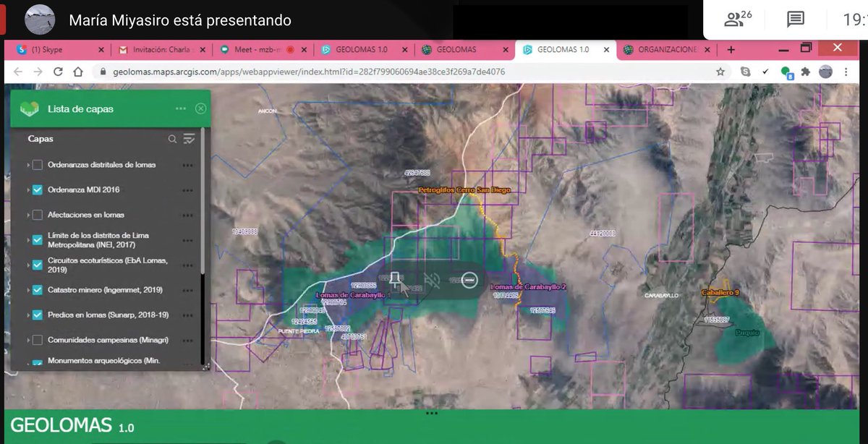Expand Circuitos ecoturísticos layer
The width and height of the screenshot is (868, 444).
[28, 265]
